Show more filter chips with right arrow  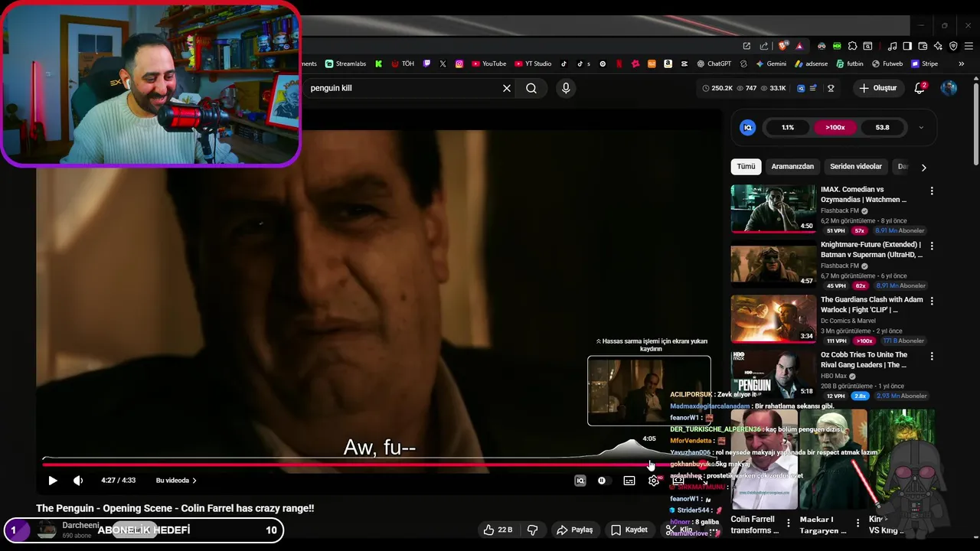click(923, 168)
